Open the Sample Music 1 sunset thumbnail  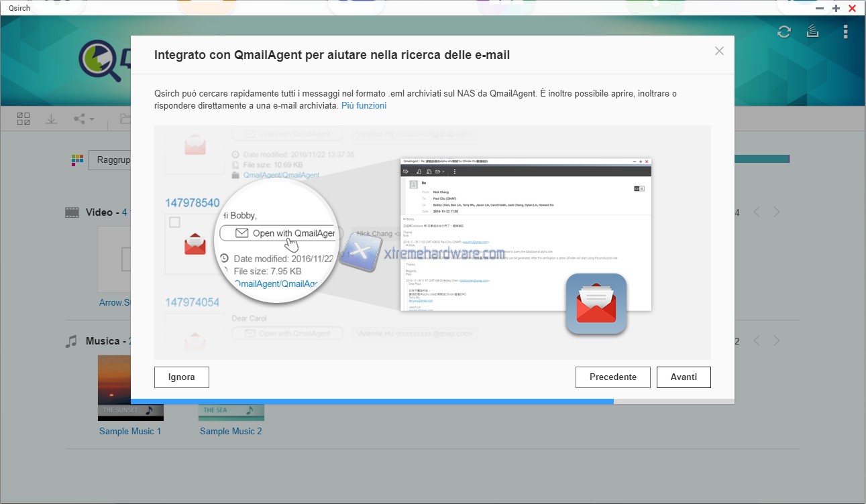pyautogui.click(x=130, y=387)
